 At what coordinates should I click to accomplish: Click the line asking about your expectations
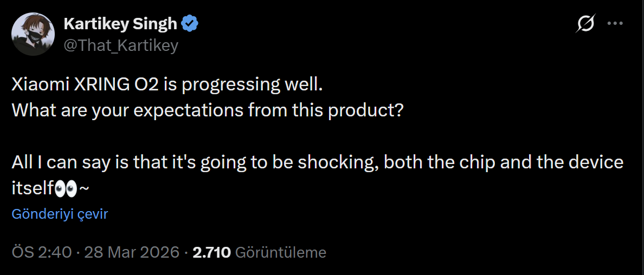[207, 110]
